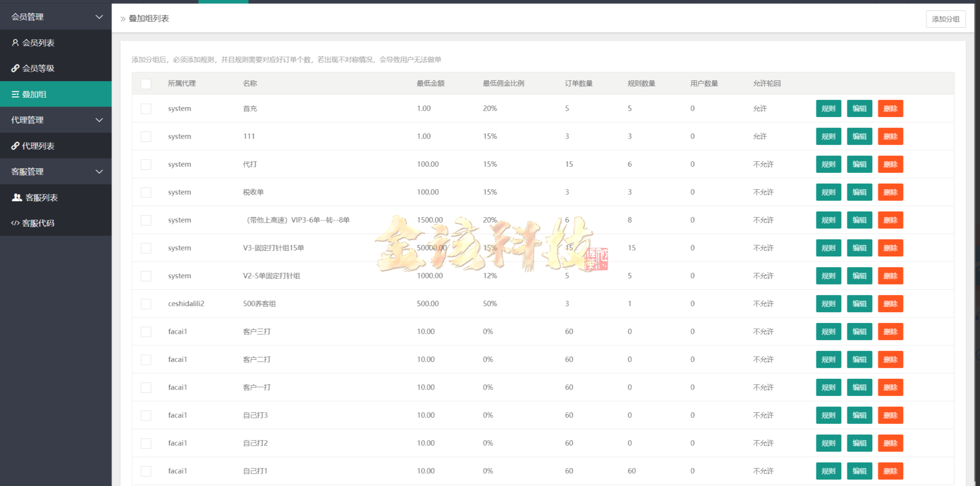Click 规则 button on the 首充 row
This screenshot has width=980, height=486.
point(829,108)
